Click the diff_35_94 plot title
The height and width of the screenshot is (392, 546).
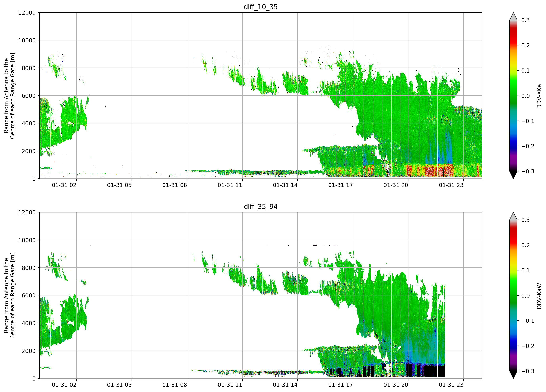pyautogui.click(x=261, y=207)
